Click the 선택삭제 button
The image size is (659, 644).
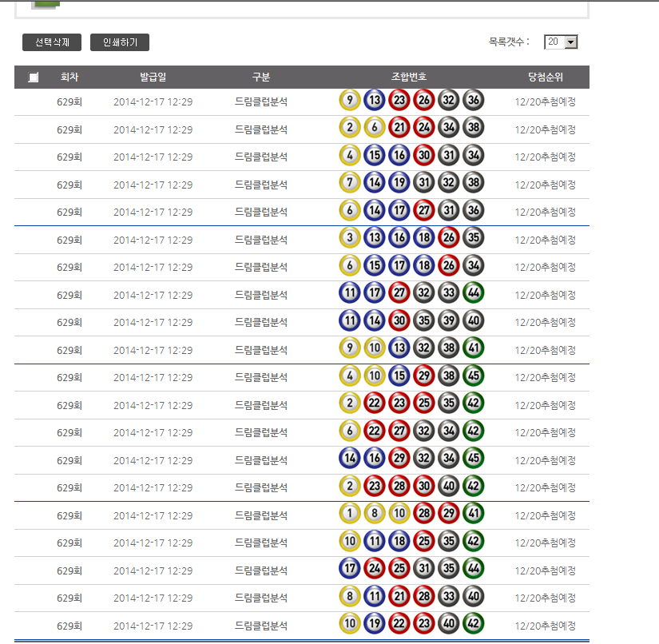point(52,42)
